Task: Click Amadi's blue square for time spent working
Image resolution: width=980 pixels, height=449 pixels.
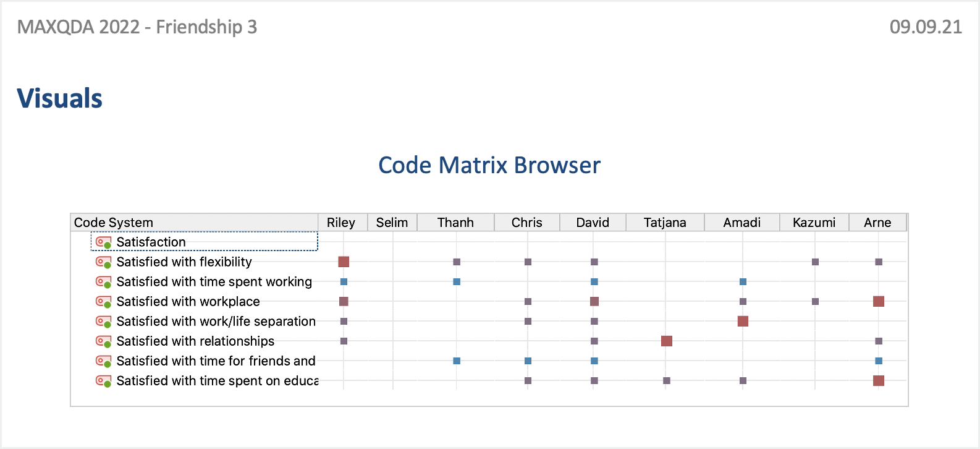Action: [x=743, y=281]
